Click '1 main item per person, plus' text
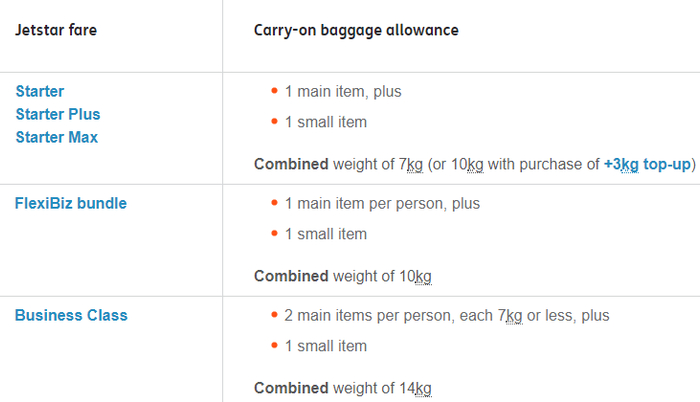700x402 pixels. tap(382, 203)
